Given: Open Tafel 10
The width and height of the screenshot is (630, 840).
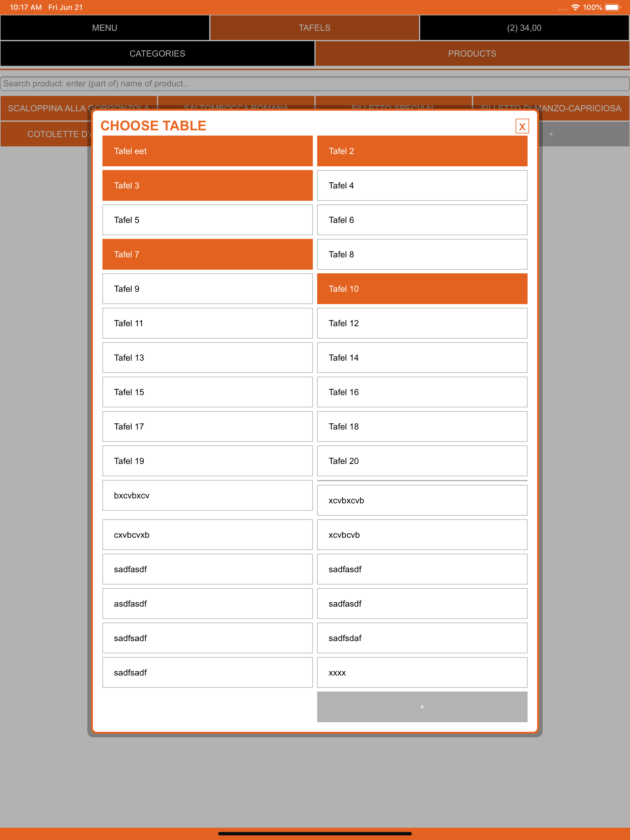Looking at the screenshot, I should [422, 289].
